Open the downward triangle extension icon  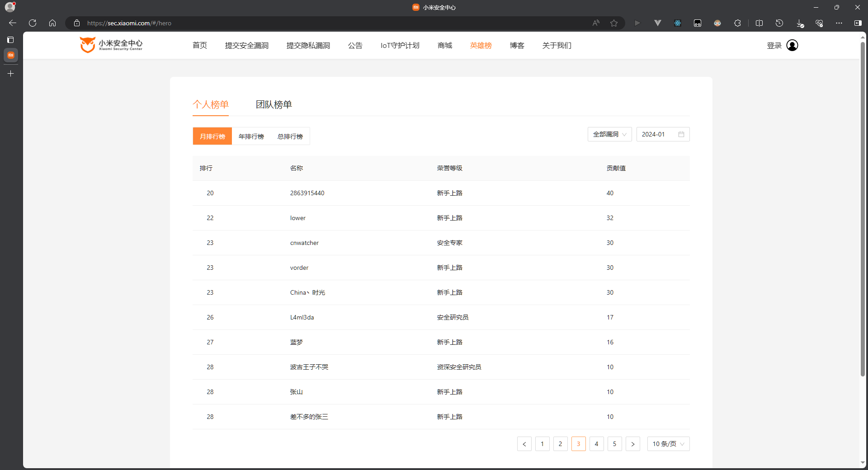tap(658, 23)
